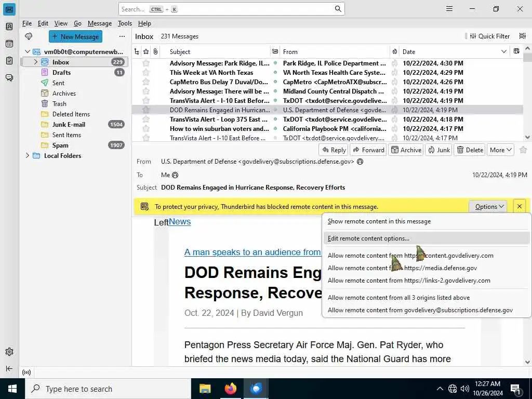Sort by read status column header

click(x=275, y=51)
